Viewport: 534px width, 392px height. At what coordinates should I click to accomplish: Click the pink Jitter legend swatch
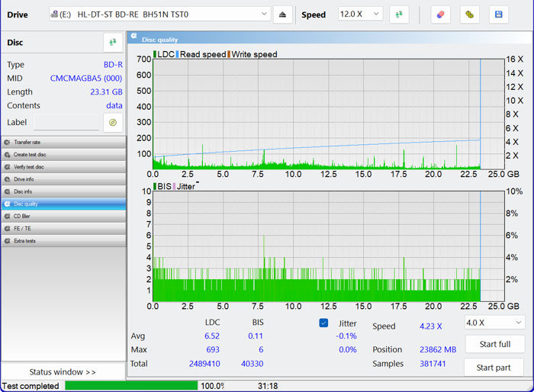point(174,186)
